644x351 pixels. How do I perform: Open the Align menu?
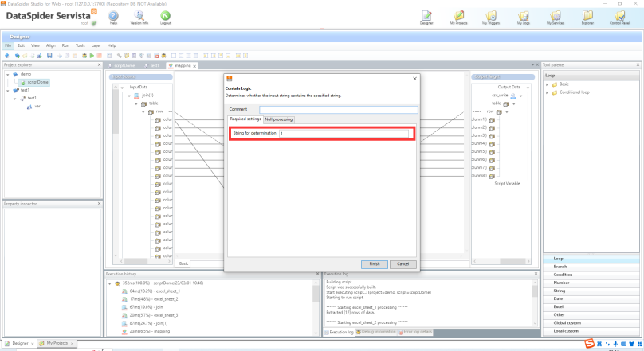(50, 45)
